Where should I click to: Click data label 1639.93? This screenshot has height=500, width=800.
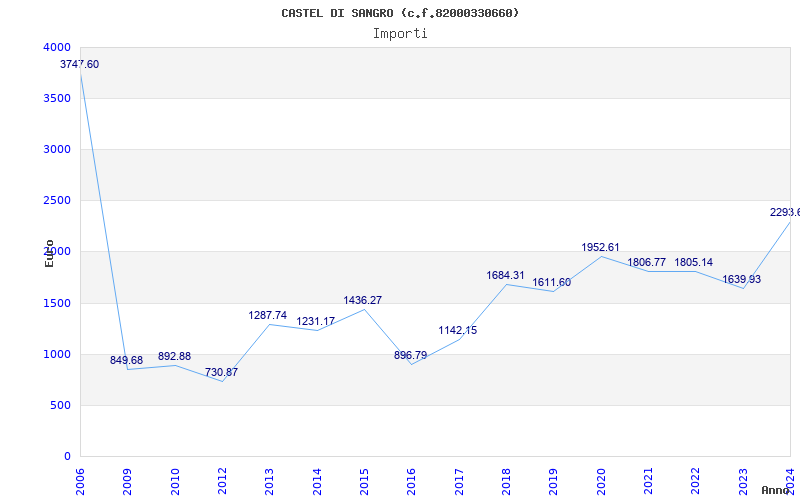coord(742,280)
